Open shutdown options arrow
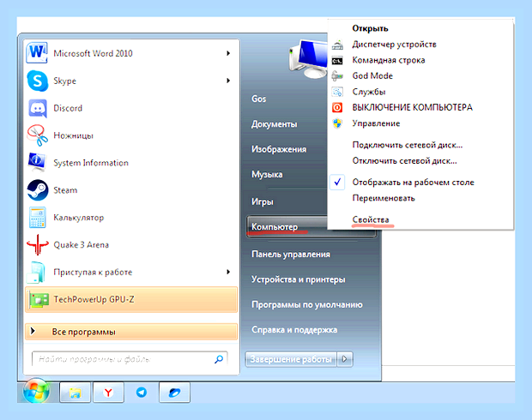The height and width of the screenshot is (420, 532). pyautogui.click(x=345, y=359)
